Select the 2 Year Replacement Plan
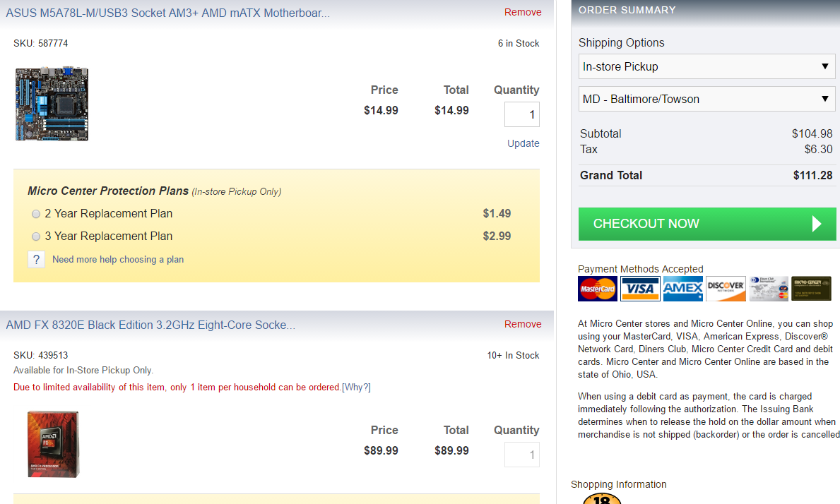 [36, 214]
